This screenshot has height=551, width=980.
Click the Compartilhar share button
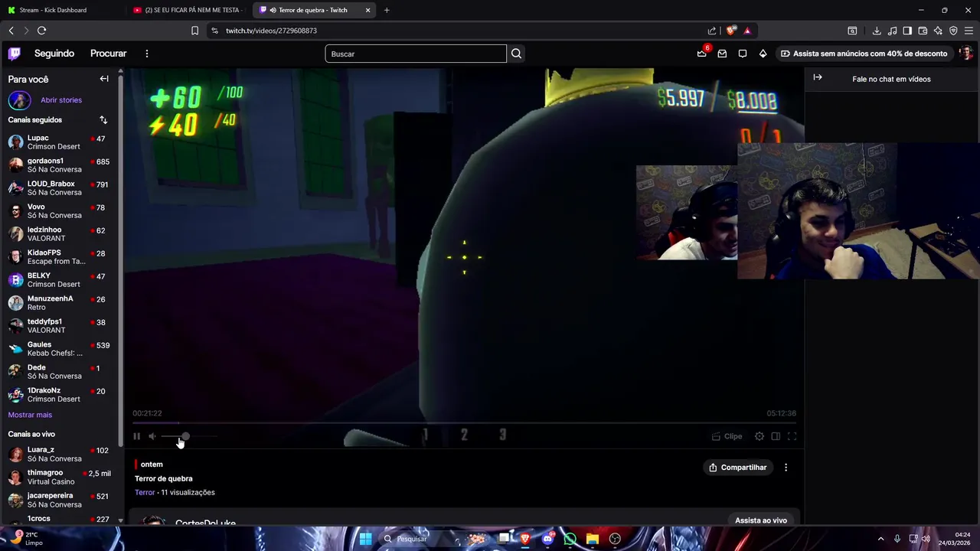(738, 468)
